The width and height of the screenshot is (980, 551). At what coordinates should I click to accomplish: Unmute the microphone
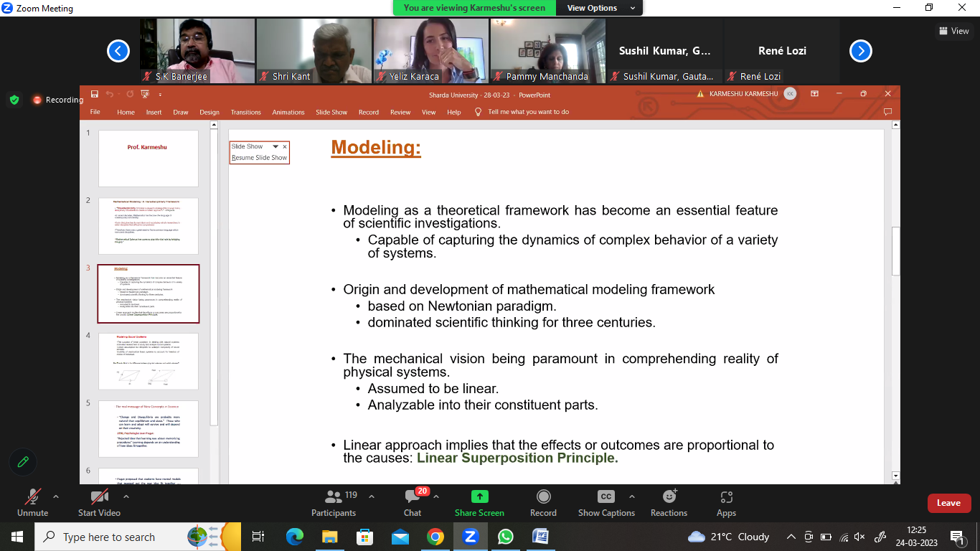point(33,497)
